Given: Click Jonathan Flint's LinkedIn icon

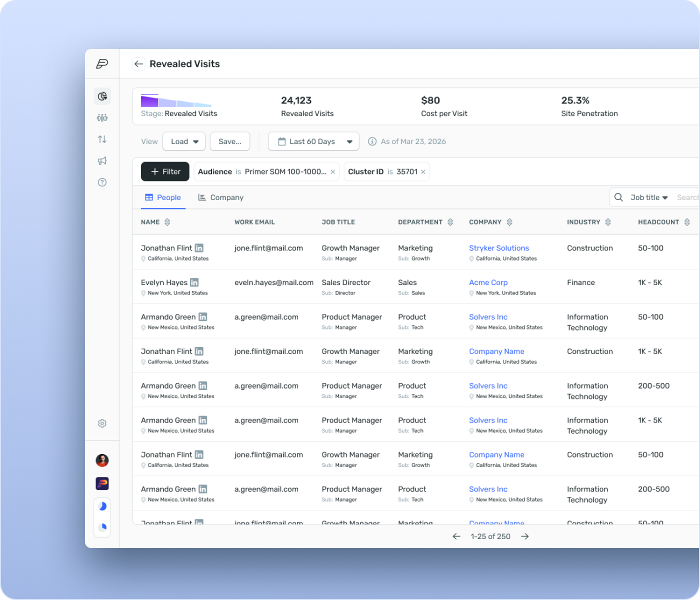Looking at the screenshot, I should 199,247.
